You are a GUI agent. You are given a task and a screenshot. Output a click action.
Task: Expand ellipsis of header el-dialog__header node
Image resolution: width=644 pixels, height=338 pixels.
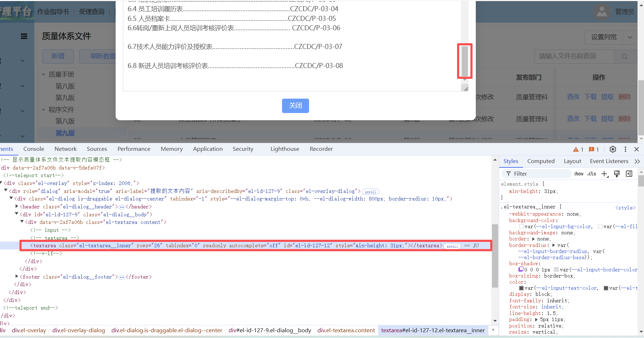tap(122, 207)
